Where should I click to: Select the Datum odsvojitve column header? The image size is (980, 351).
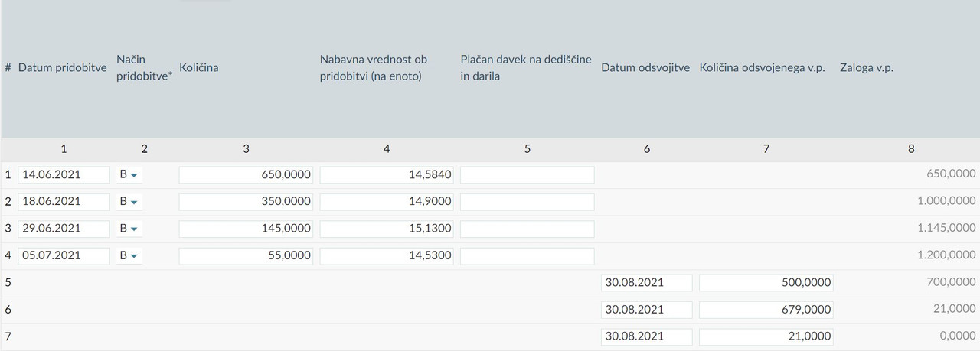(x=646, y=68)
